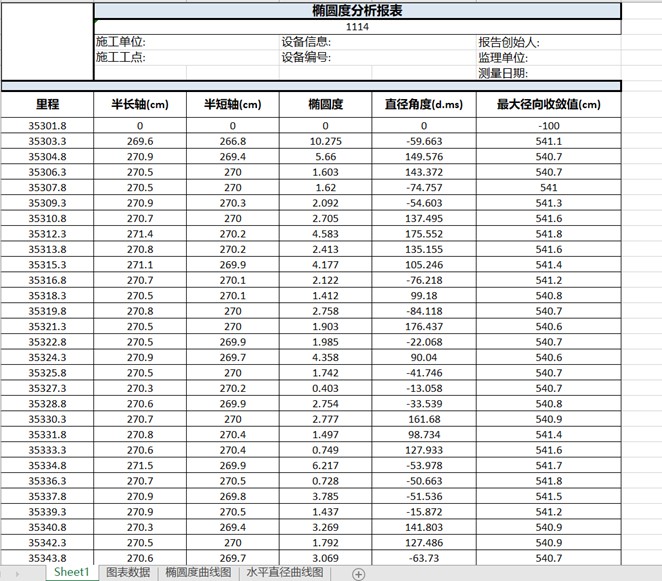Click the 最大径向收敛值(cm) header
Viewport: 662px width, 581px height.
548,104
